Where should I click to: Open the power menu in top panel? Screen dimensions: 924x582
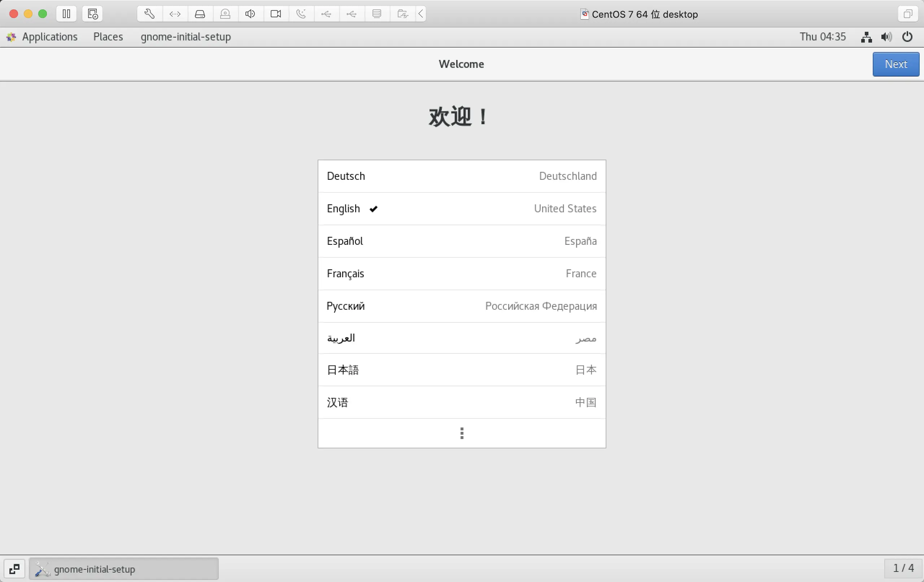[907, 37]
